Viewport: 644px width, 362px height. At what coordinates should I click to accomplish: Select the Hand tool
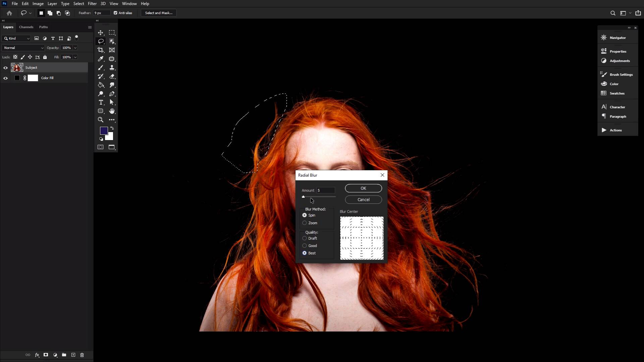click(112, 111)
